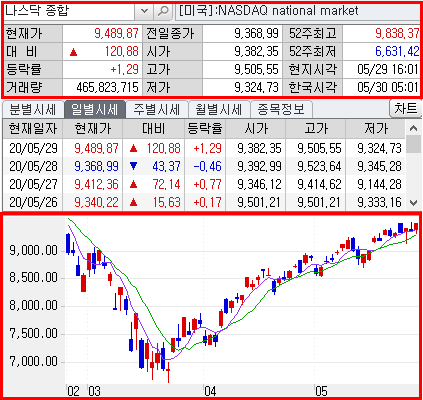Switch to the 월별시세 tab
This screenshot has height=400, width=423.
(218, 109)
